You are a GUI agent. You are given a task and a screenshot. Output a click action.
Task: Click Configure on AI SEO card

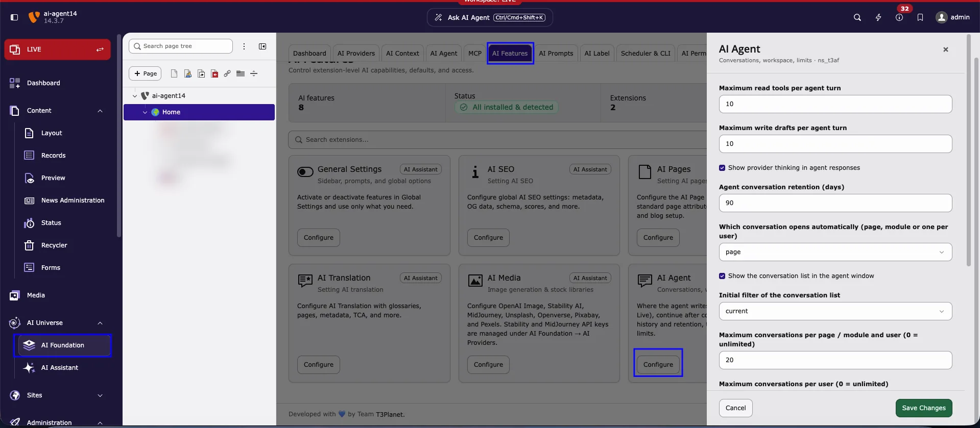coord(488,238)
